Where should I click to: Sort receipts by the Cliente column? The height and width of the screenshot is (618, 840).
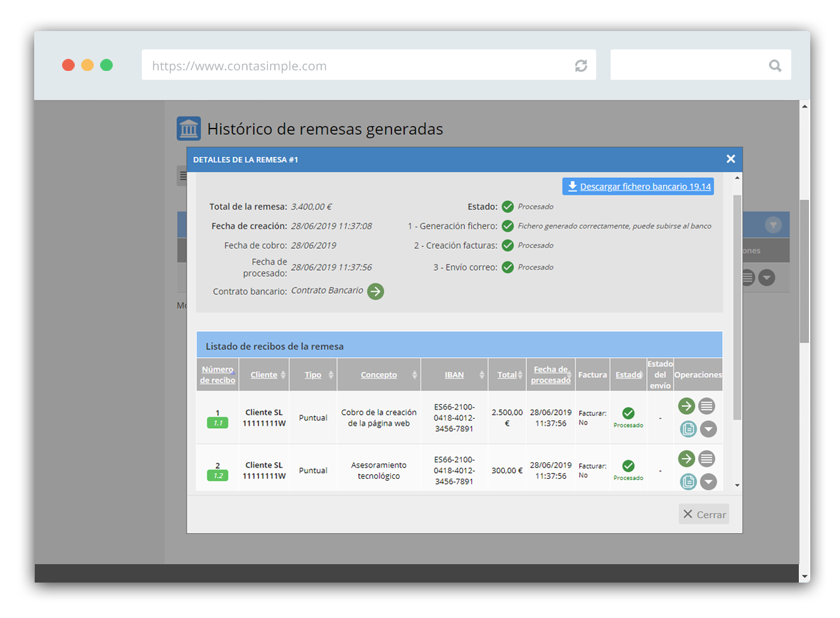(x=264, y=375)
